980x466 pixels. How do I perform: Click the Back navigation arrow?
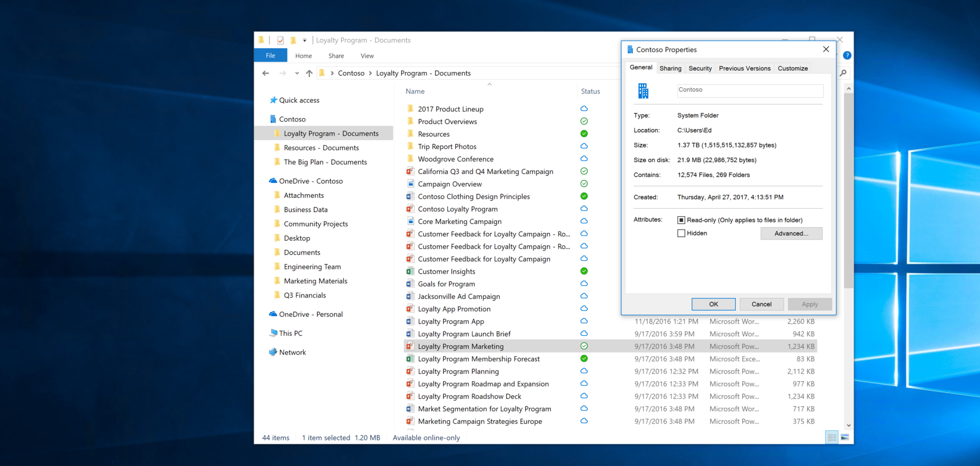coord(266,73)
